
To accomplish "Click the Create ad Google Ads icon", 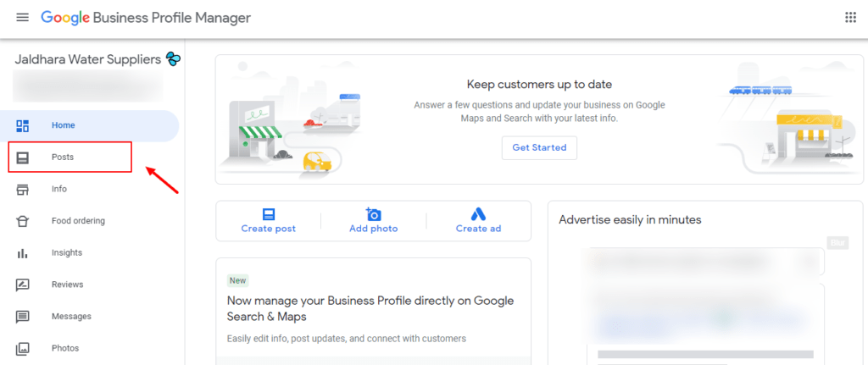I will pyautogui.click(x=478, y=214).
